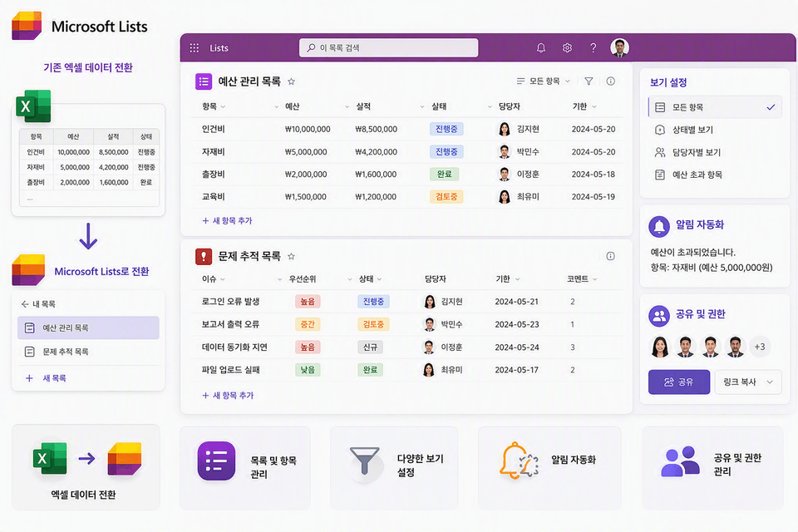Click the '검토중' status tag for 교육비

(446, 196)
